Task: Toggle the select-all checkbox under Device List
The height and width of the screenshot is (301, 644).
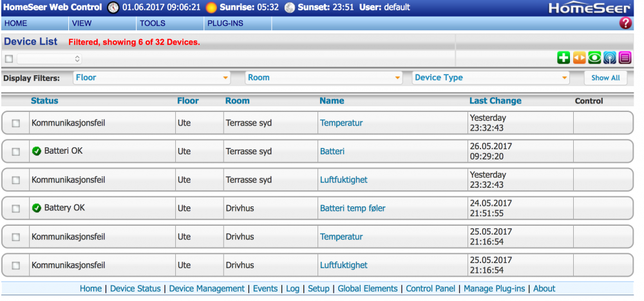Action: pyautogui.click(x=9, y=59)
